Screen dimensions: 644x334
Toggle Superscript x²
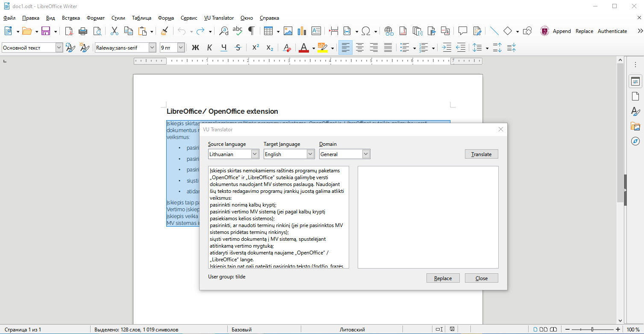tap(256, 47)
